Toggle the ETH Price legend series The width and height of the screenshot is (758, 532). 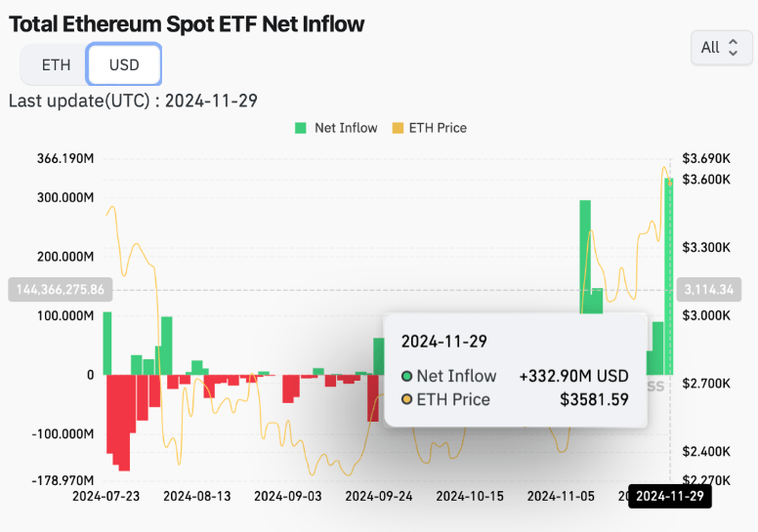point(429,128)
